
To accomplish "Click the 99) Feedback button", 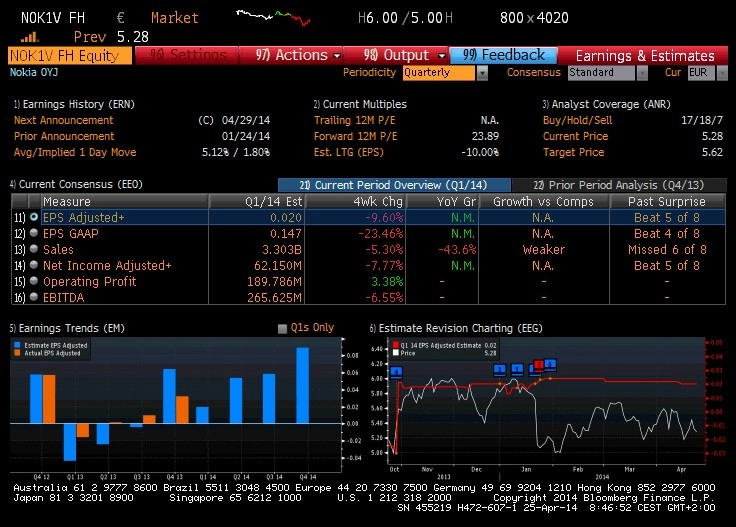I will tap(504, 55).
